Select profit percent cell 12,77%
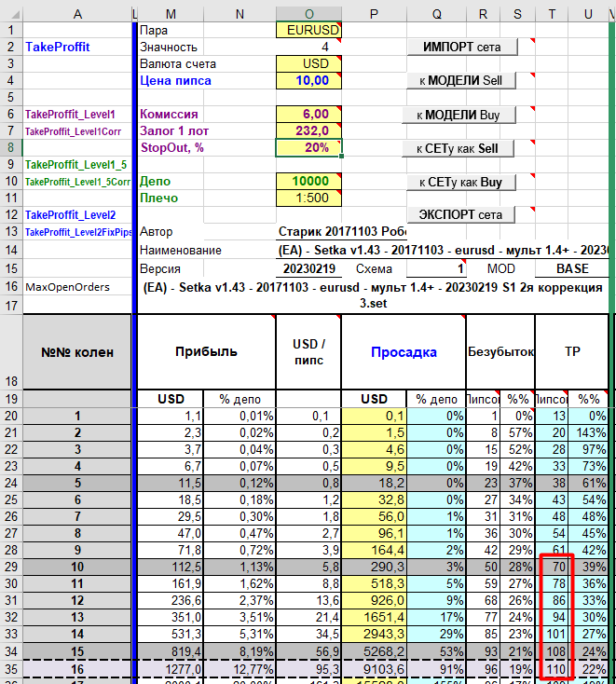616x684 pixels. coord(240,669)
